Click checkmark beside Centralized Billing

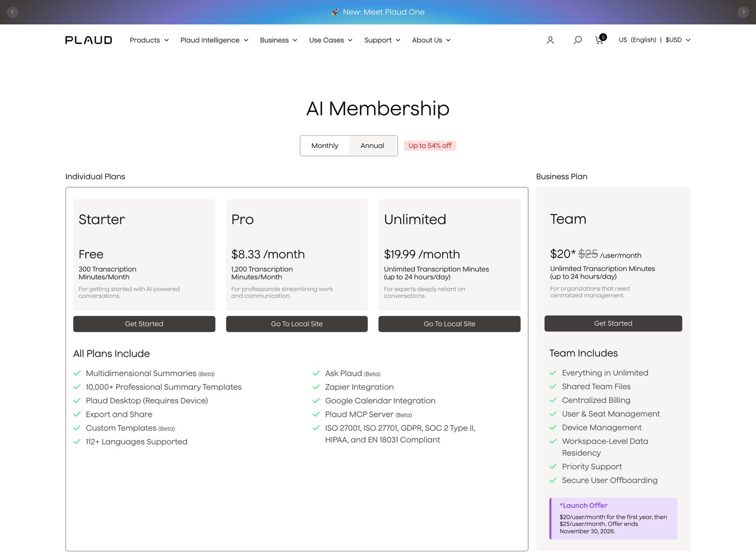pyautogui.click(x=553, y=400)
